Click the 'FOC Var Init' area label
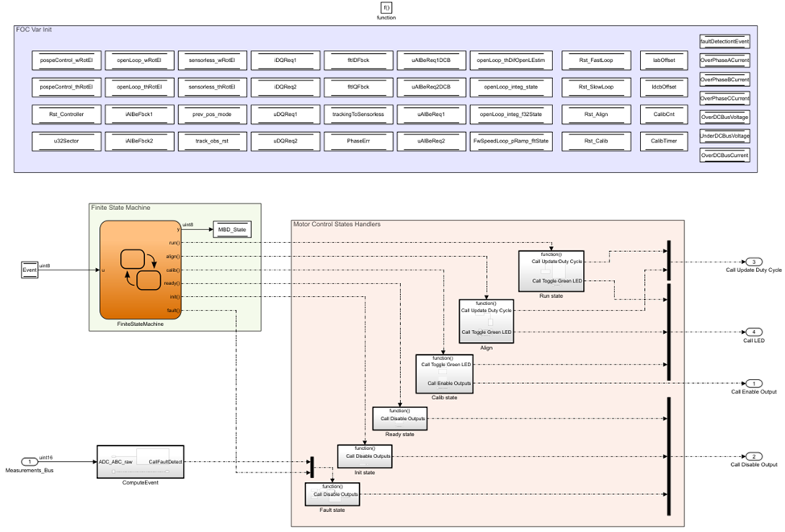Screen dimensions: 785x532 click(x=34, y=30)
